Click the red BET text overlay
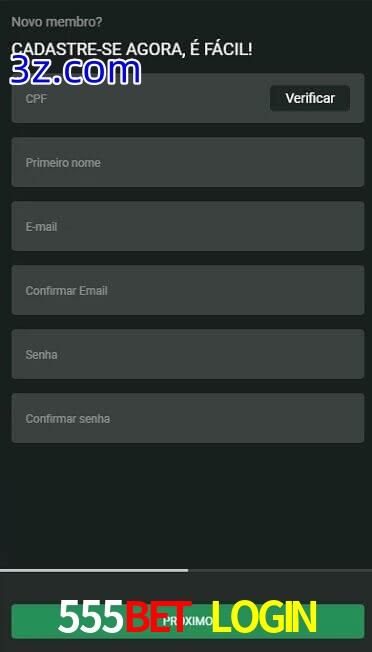The image size is (372, 652). (x=158, y=617)
